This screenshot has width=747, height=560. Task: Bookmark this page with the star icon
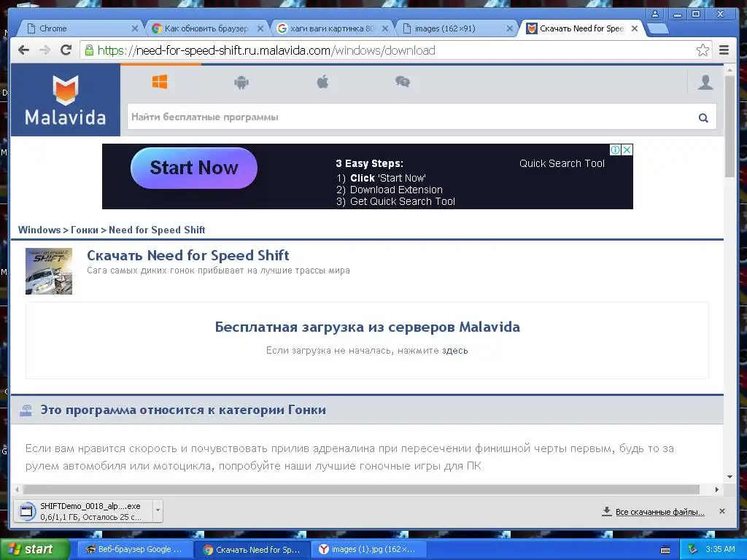tap(703, 50)
